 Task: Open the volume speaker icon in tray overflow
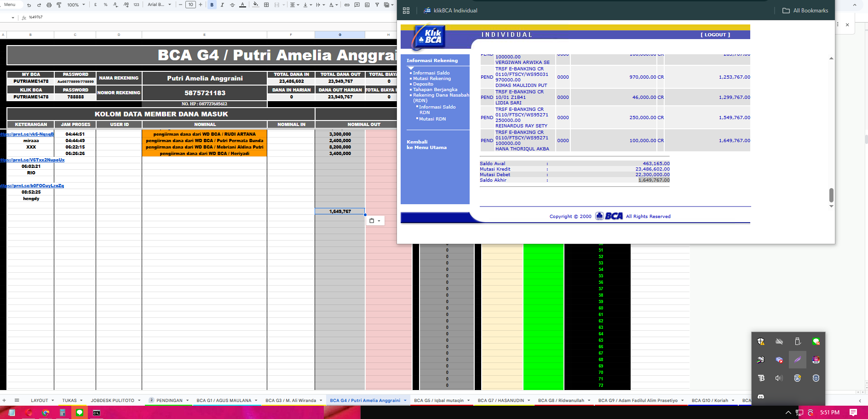pos(779,378)
